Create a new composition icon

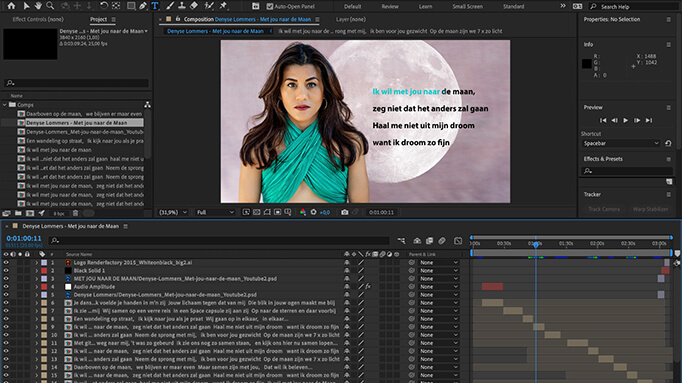pyautogui.click(x=30, y=213)
